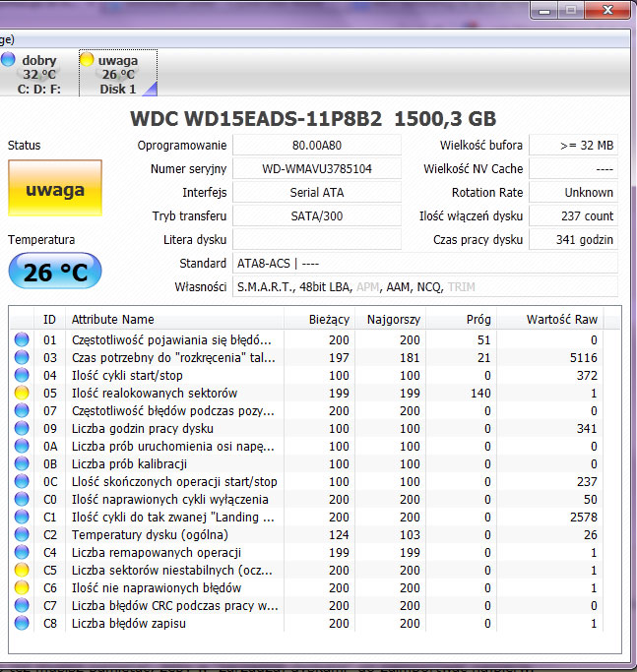Click the blue status icon for attribute 03
This screenshot has width=637, height=672.
click(22, 357)
